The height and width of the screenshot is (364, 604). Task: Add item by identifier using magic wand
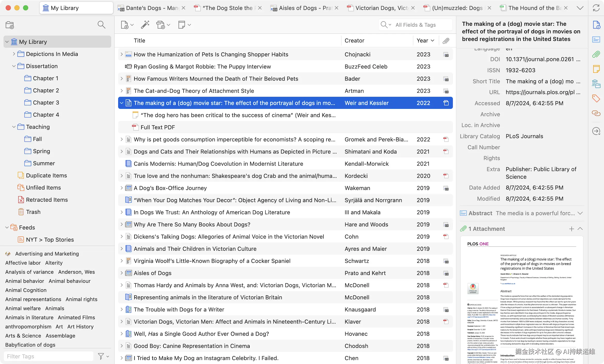[x=145, y=25]
